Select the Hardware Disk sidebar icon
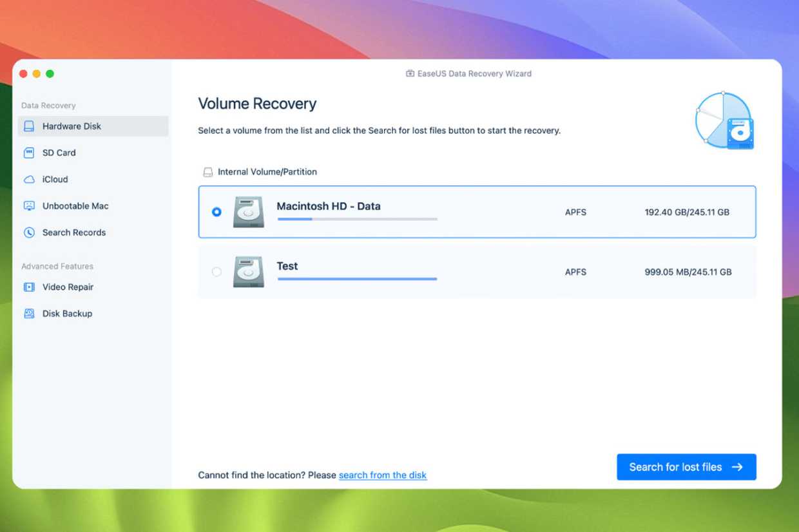799x532 pixels. (x=28, y=126)
